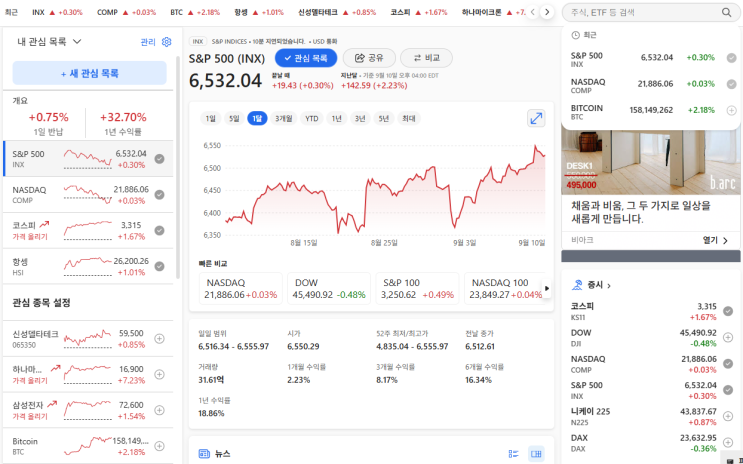Select the 최대 chart range

tap(408, 118)
